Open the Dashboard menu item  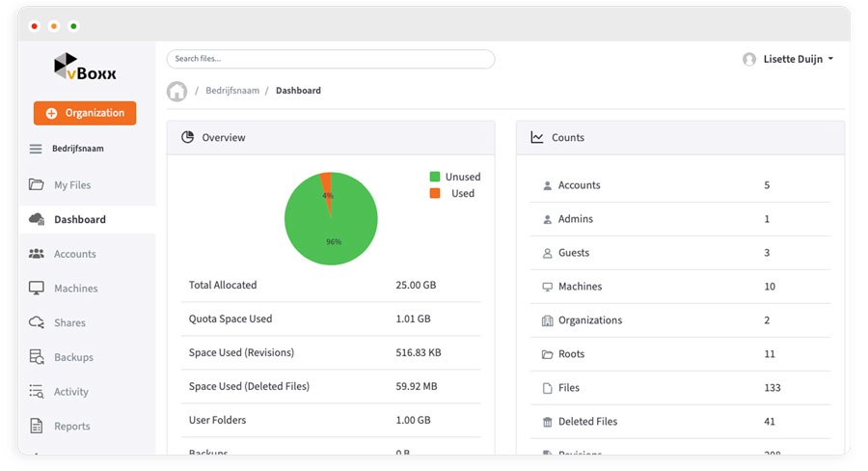pyautogui.click(x=79, y=219)
